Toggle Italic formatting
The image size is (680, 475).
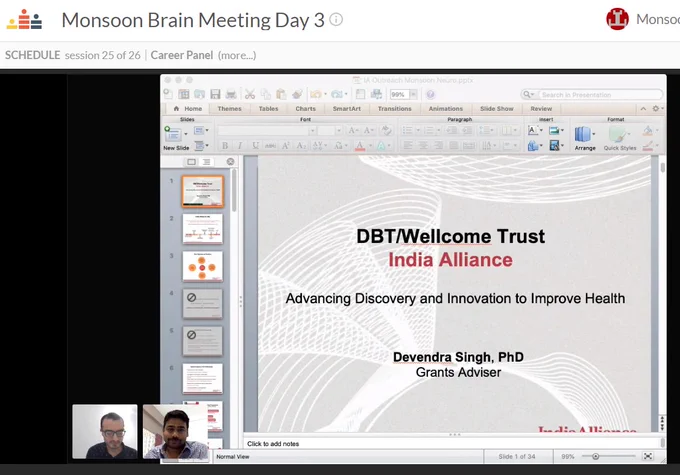[x=240, y=146]
